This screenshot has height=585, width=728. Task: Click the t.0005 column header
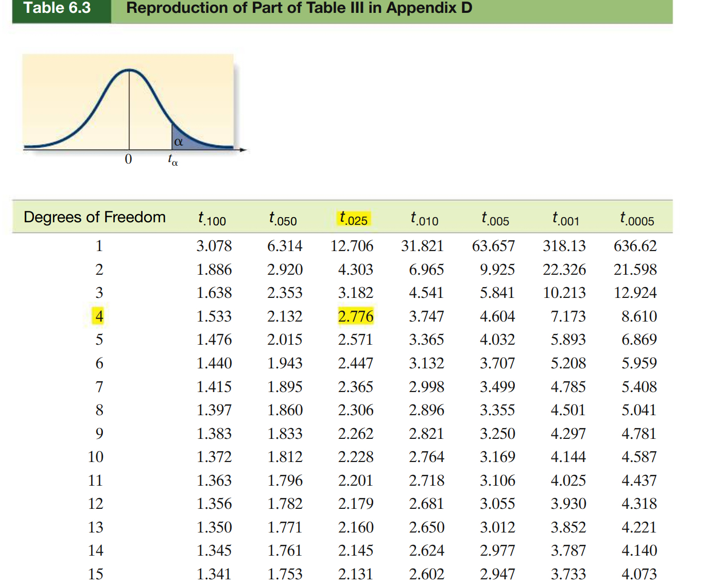pyautogui.click(x=637, y=219)
